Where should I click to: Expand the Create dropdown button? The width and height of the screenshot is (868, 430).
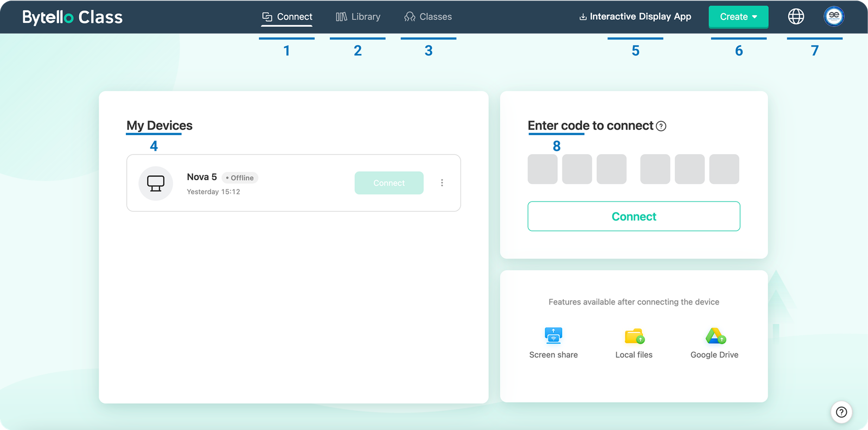(x=738, y=17)
